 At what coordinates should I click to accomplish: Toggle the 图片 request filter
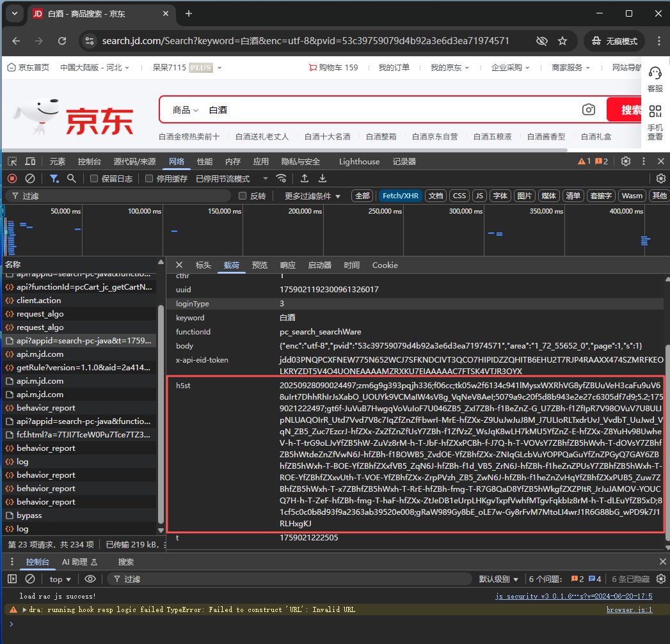pos(524,196)
